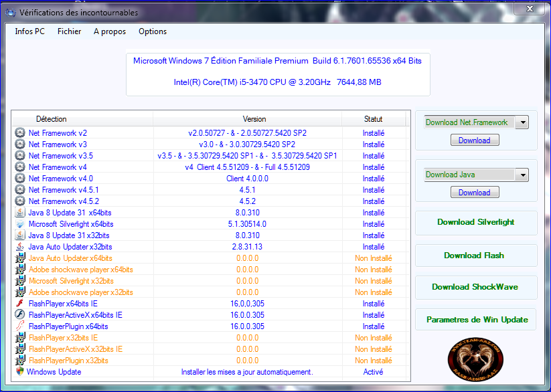Click 'Non Installé' status for Microsoft Silverlight x32bits

(373, 281)
